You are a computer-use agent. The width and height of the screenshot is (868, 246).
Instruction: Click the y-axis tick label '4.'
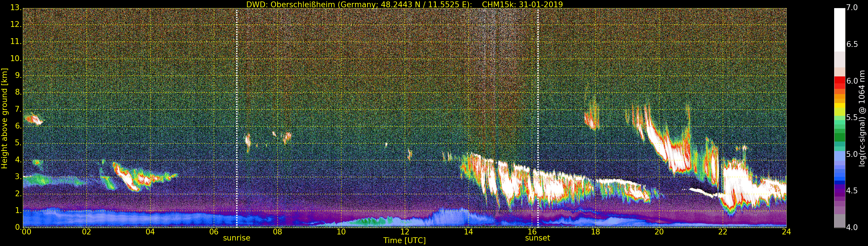point(18,160)
